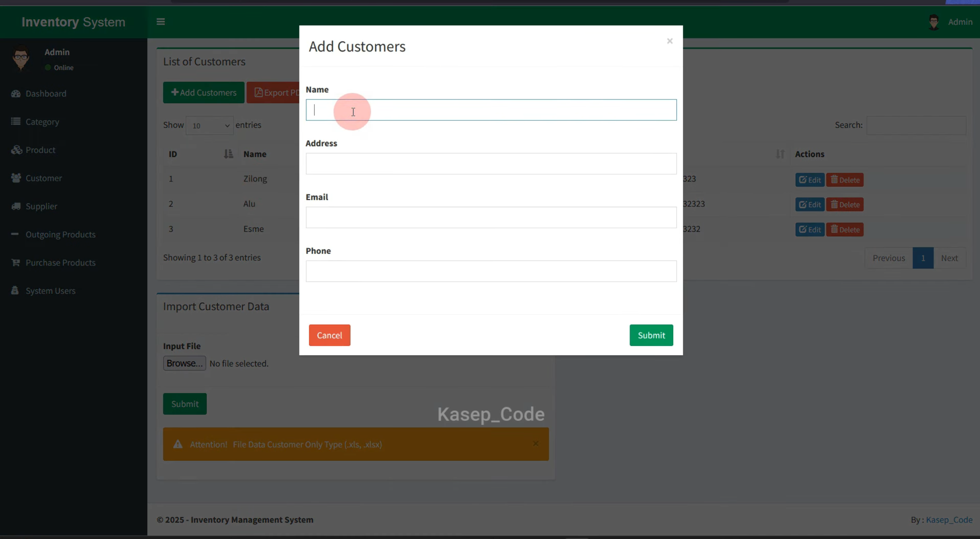Screen dimensions: 980x539
Task: Close the Add Customers dialog with X
Action: point(669,41)
